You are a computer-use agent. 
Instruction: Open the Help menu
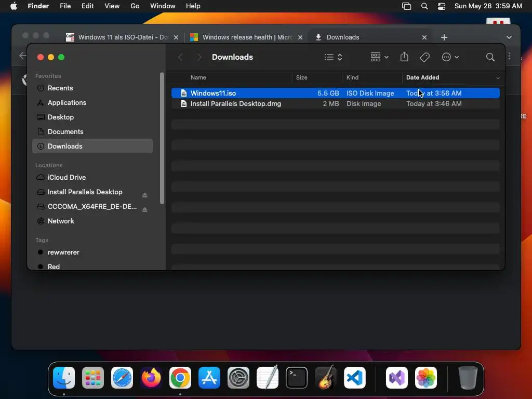[193, 6]
